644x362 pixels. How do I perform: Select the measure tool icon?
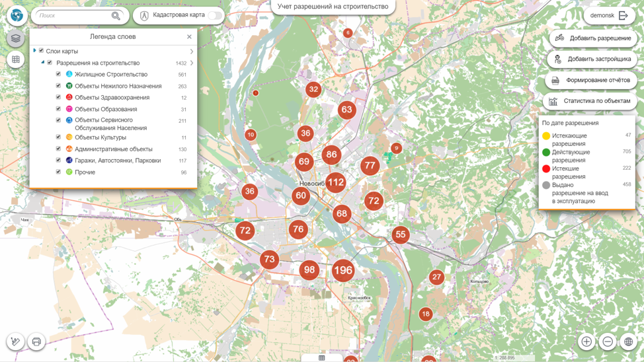16,342
